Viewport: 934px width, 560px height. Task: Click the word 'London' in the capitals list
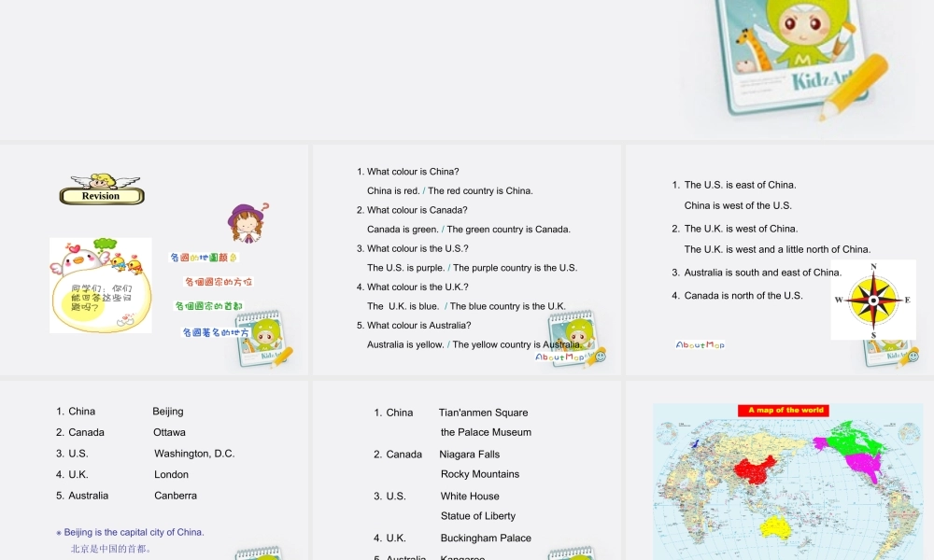(x=172, y=474)
